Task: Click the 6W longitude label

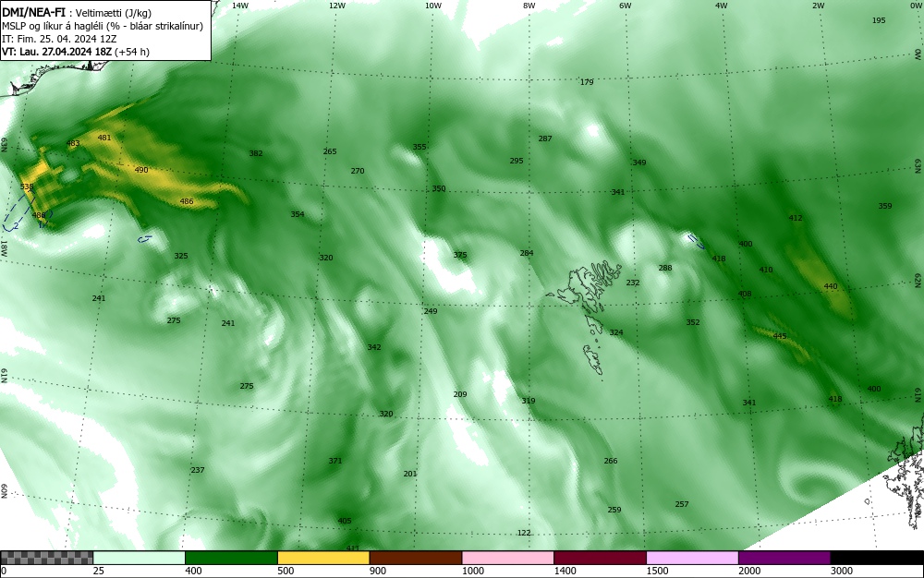Action: 626,6
